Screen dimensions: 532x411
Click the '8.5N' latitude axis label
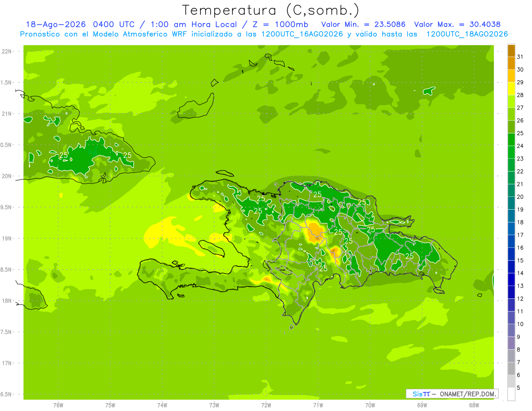pyautogui.click(x=6, y=270)
